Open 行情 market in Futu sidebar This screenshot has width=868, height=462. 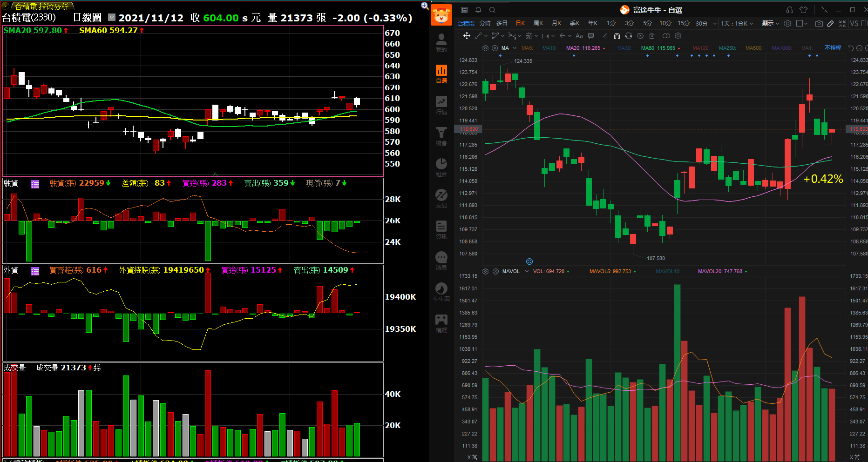coord(441,105)
